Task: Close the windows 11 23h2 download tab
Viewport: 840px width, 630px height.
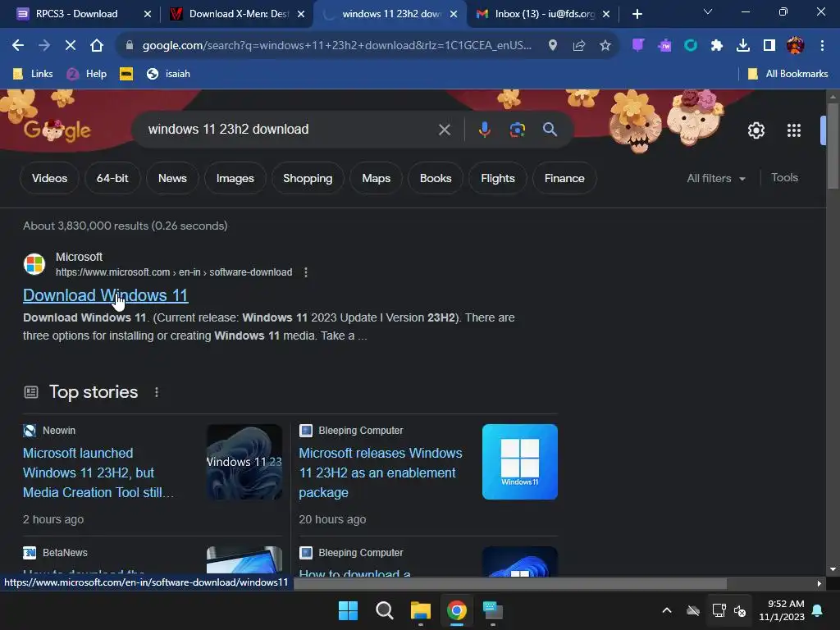Action: coord(454,14)
